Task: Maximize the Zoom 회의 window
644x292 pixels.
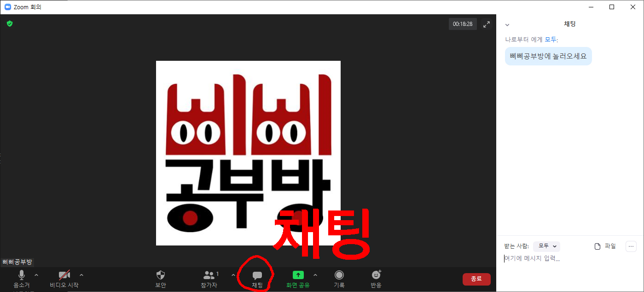Action: pos(612,7)
